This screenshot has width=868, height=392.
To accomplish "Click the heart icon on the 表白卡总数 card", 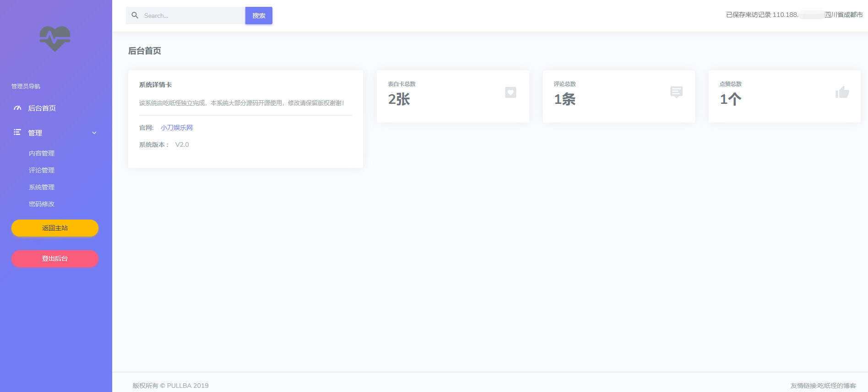I will tap(510, 92).
